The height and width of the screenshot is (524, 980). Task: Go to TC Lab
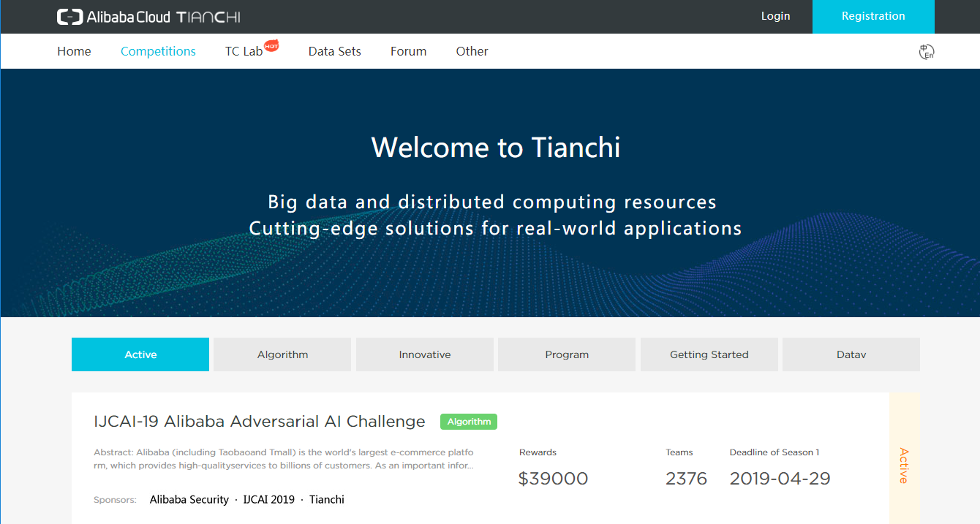point(244,52)
